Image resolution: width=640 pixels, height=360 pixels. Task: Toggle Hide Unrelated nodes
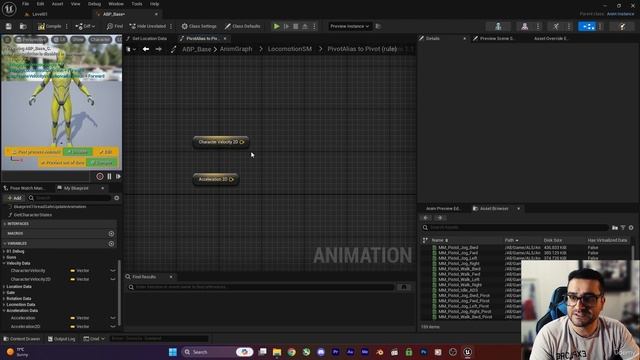point(148,26)
